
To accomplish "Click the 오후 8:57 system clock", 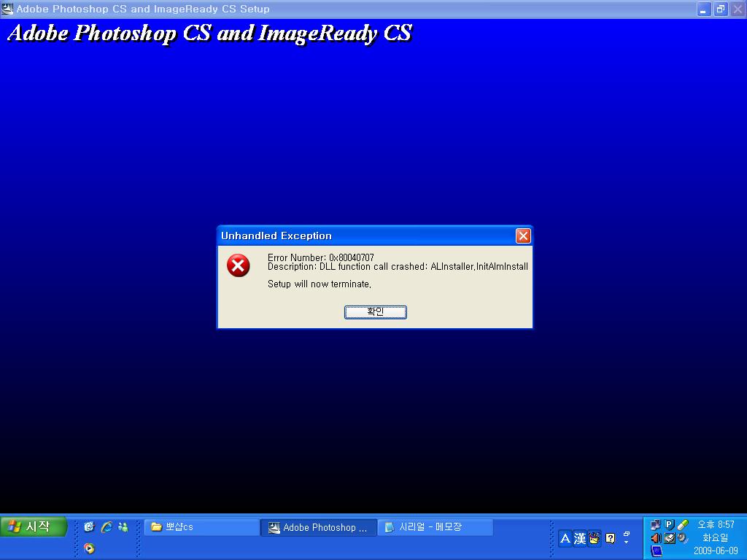I will [716, 525].
